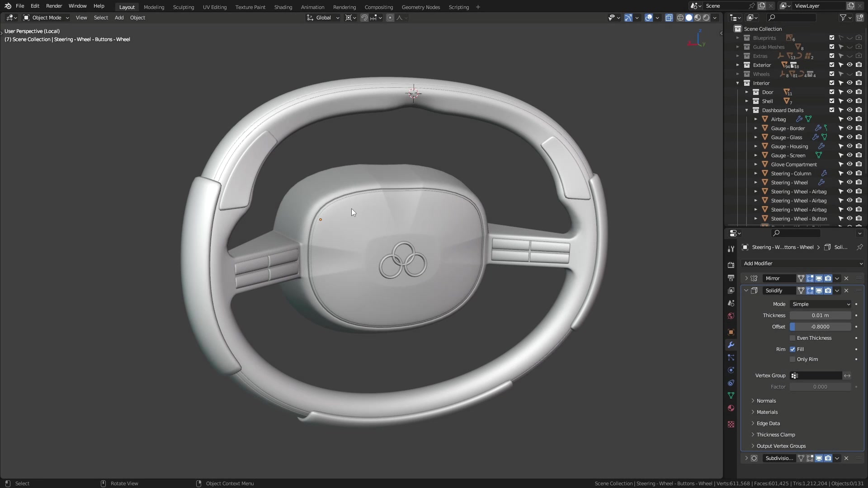Open the World properties tab
868x488 pixels.
click(731, 316)
